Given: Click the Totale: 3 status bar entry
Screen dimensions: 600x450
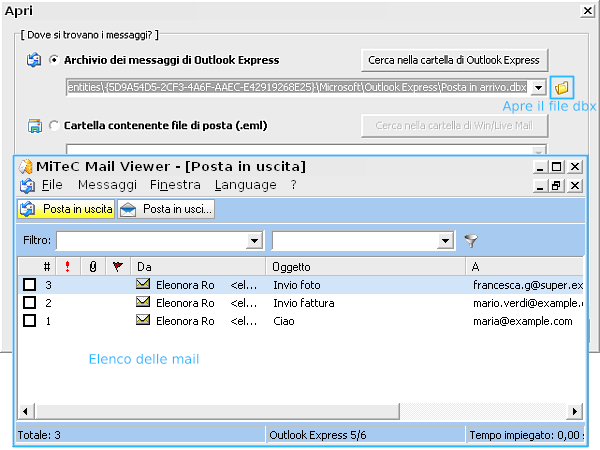Looking at the screenshot, I should (141, 435).
